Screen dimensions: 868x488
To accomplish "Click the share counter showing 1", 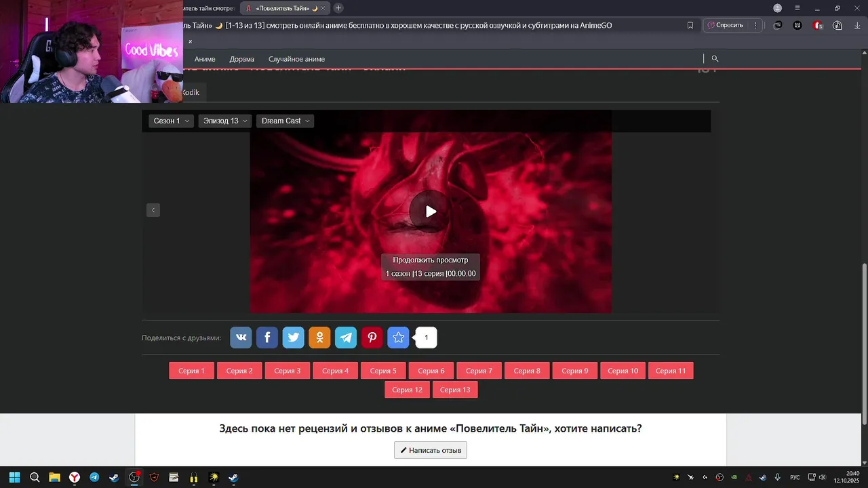I will coord(427,338).
